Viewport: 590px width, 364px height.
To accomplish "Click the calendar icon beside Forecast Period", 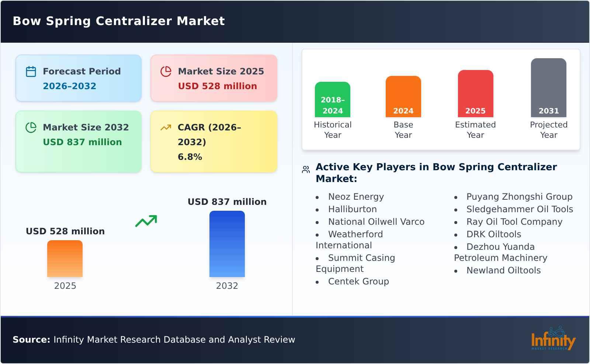I will pos(31,71).
